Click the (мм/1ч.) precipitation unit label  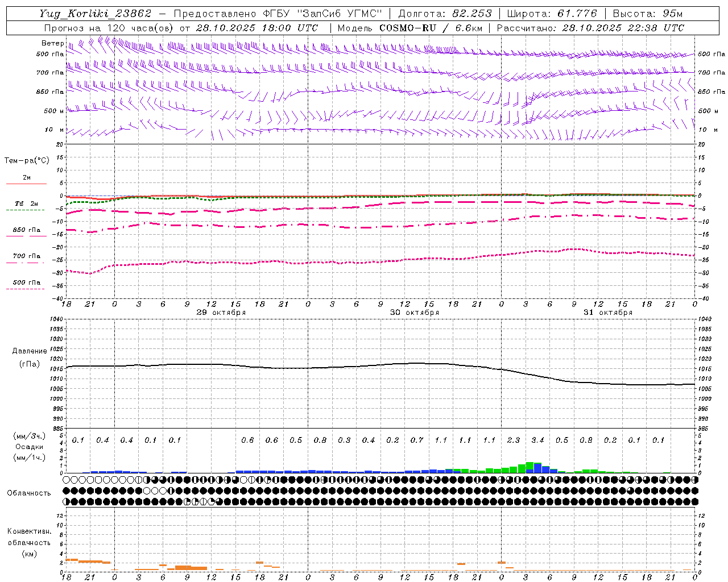pos(30,458)
